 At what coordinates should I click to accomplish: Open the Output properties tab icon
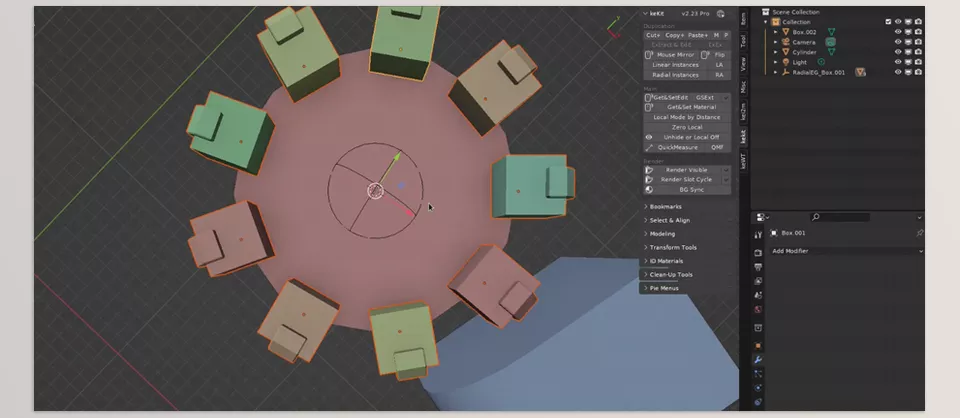coord(758,267)
